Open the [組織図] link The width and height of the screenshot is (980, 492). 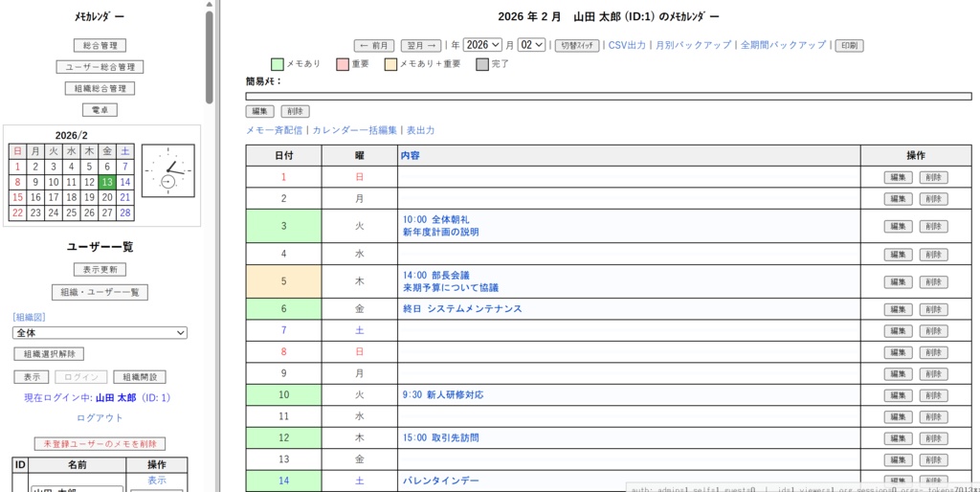click(29, 317)
